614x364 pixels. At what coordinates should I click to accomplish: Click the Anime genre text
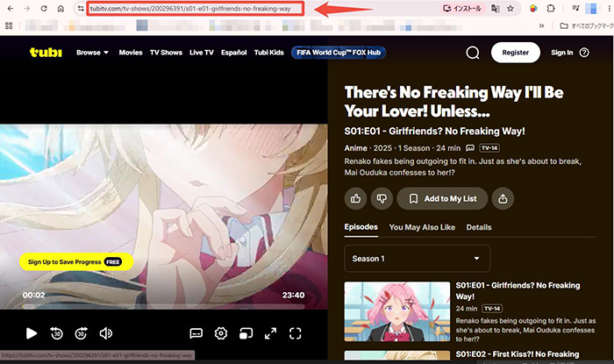(x=355, y=148)
